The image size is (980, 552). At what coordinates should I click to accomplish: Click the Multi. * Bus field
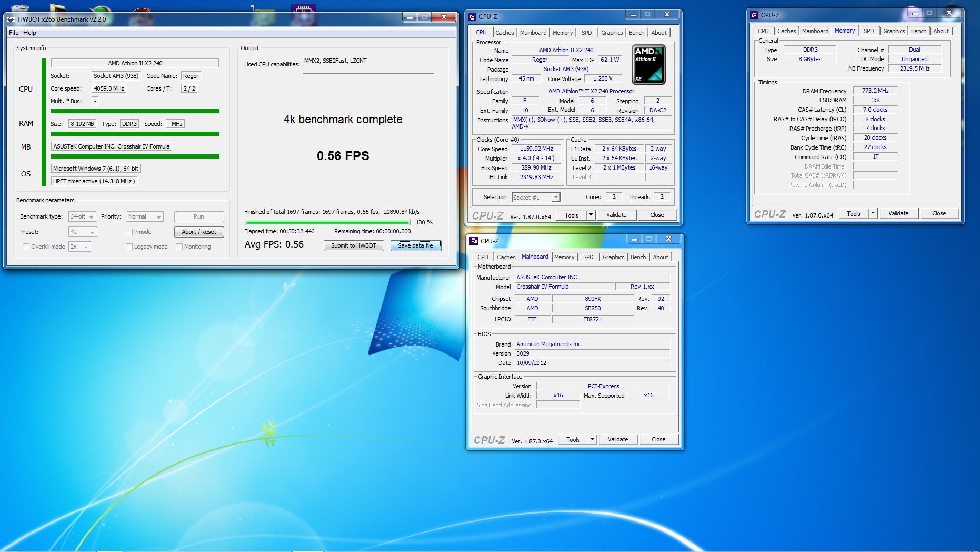pos(95,101)
